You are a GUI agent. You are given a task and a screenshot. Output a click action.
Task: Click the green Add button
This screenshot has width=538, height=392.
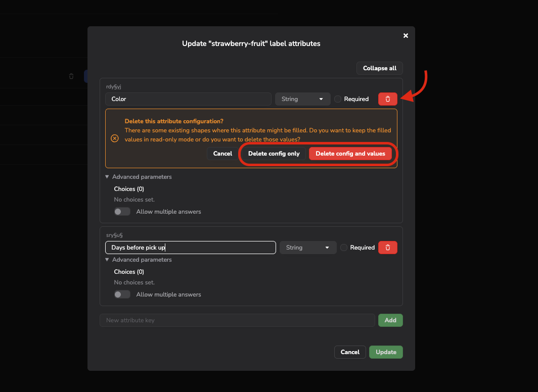390,320
